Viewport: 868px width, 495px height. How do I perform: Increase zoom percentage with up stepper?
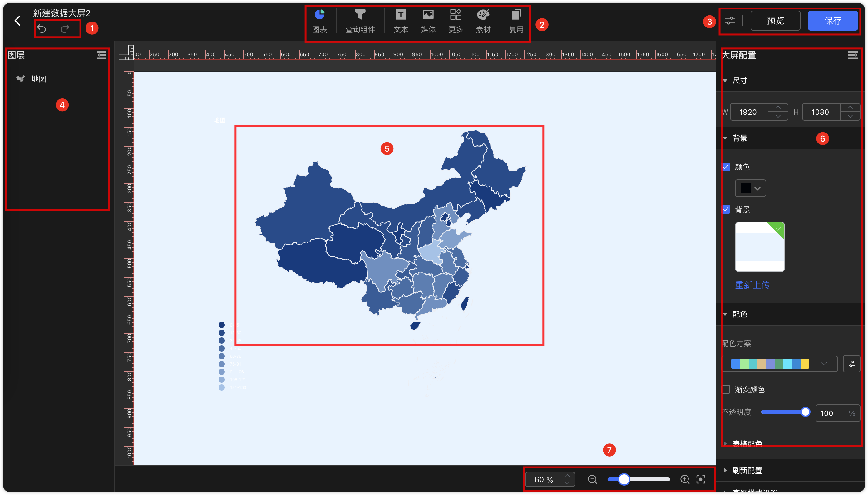click(567, 476)
